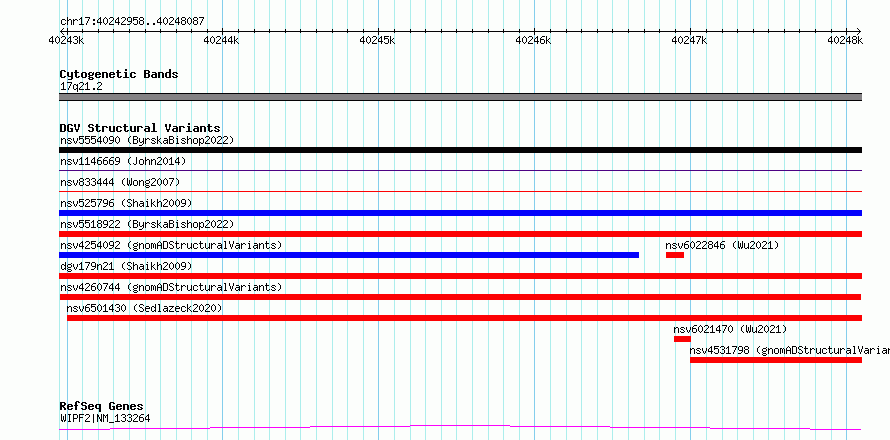Select the red dgv179n21 variant bar
This screenshot has width=890, height=440.
tap(460, 276)
